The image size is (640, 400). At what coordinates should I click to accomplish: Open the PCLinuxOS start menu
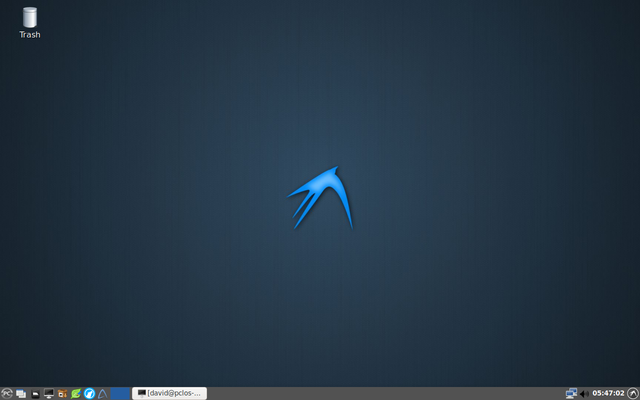coord(7,393)
